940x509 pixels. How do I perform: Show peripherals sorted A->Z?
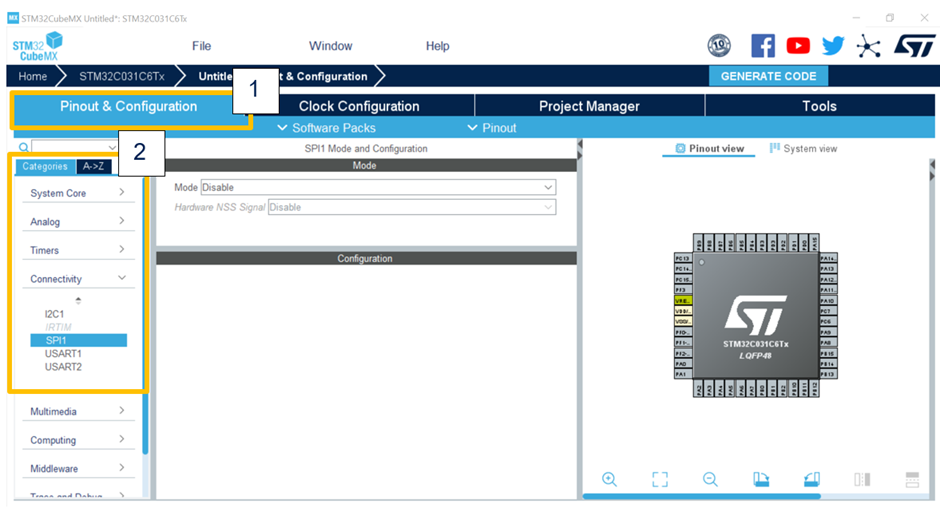point(94,166)
